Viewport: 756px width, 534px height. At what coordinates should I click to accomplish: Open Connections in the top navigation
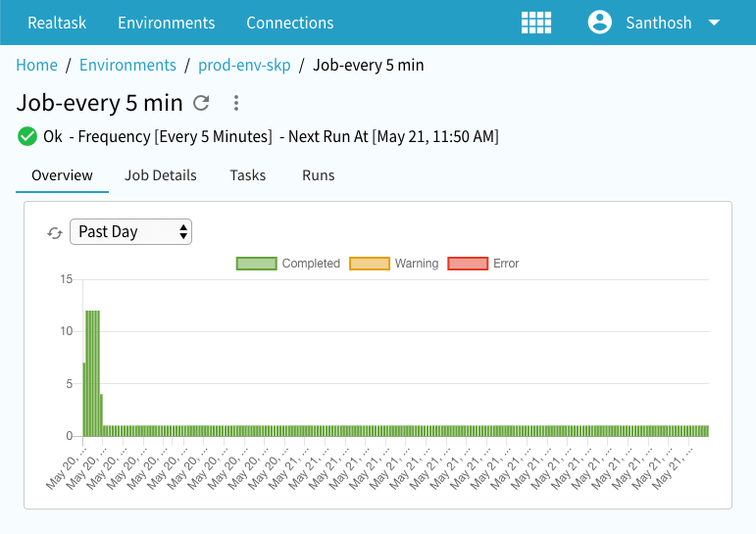289,23
